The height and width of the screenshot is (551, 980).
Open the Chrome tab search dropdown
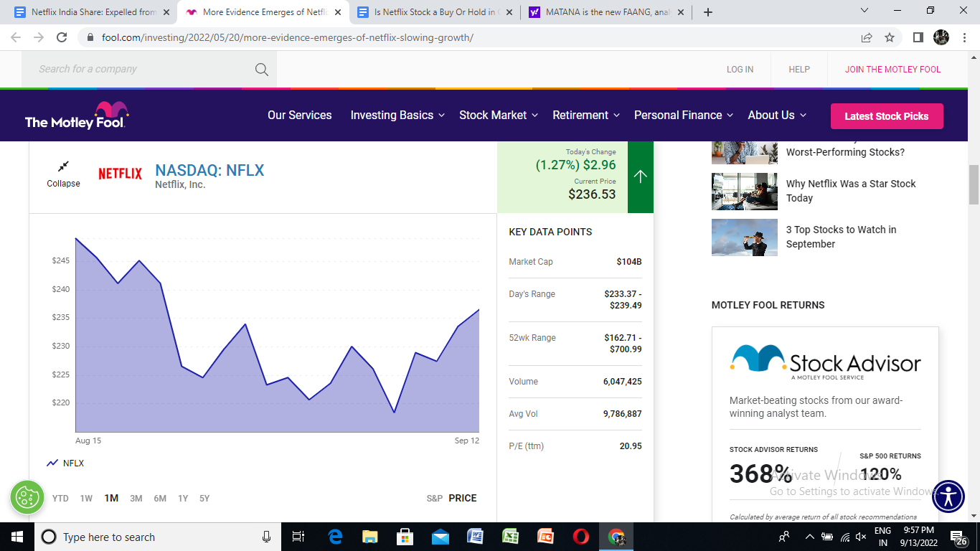coord(864,11)
